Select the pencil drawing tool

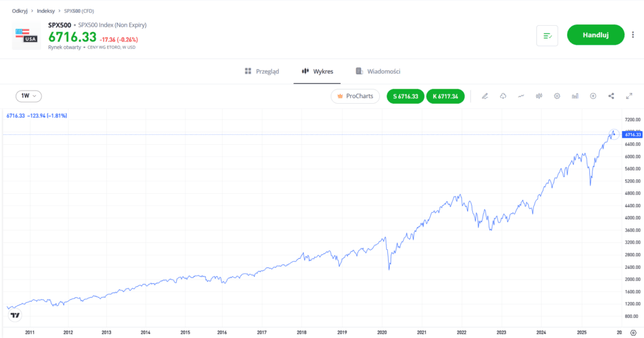[485, 96]
